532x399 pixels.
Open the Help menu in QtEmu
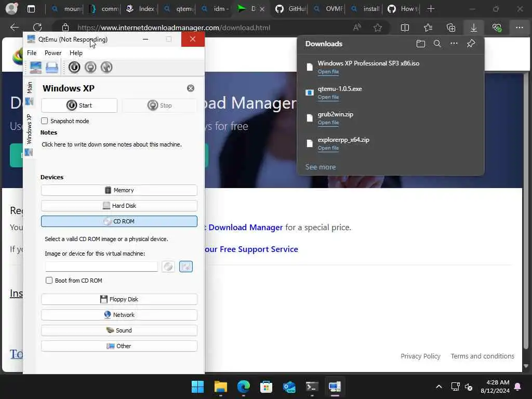point(76,53)
